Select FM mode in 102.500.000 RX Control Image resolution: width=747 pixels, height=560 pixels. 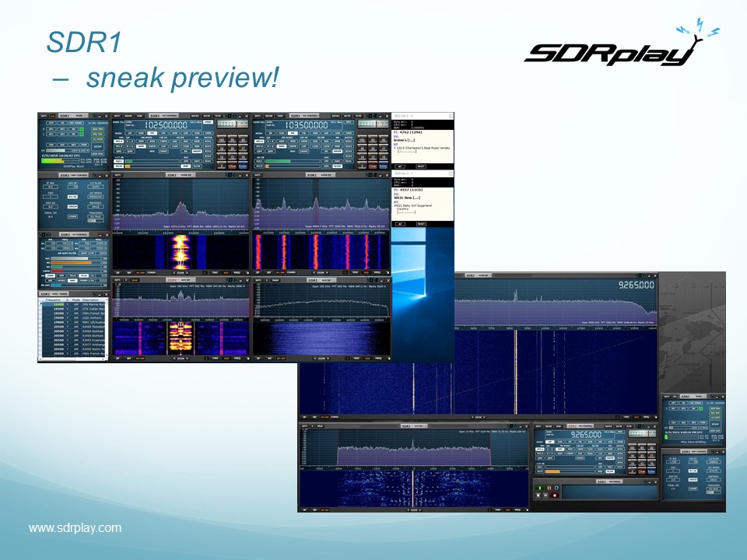point(152,133)
